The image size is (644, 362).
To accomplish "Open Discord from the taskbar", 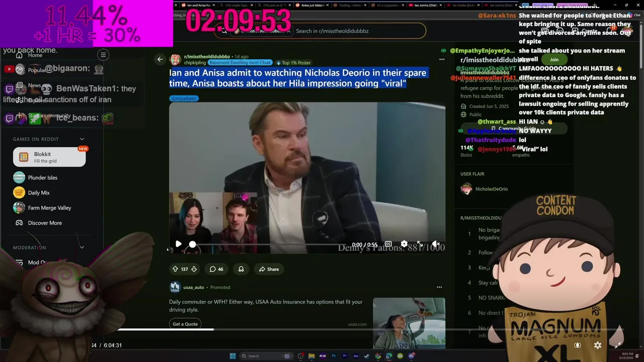I will point(412,356).
